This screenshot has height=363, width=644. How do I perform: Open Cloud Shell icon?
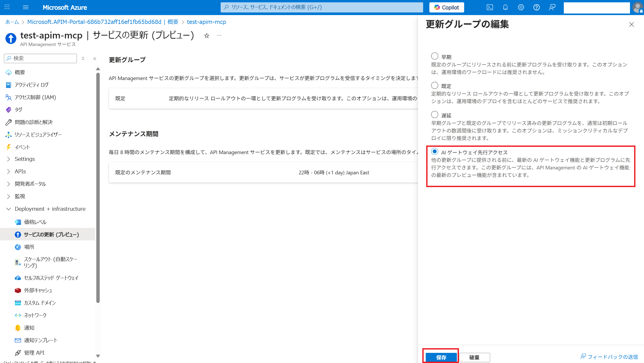(x=490, y=7)
